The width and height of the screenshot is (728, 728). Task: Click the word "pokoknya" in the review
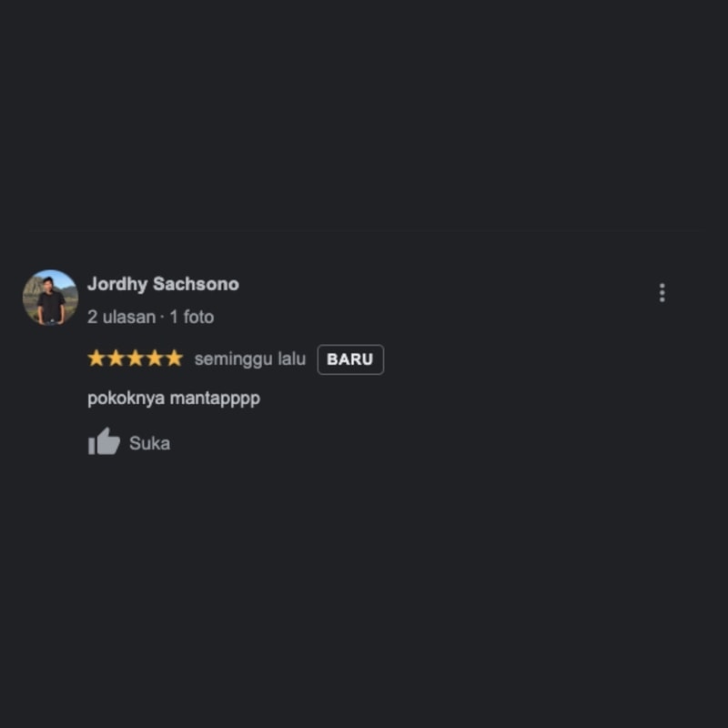(126, 399)
